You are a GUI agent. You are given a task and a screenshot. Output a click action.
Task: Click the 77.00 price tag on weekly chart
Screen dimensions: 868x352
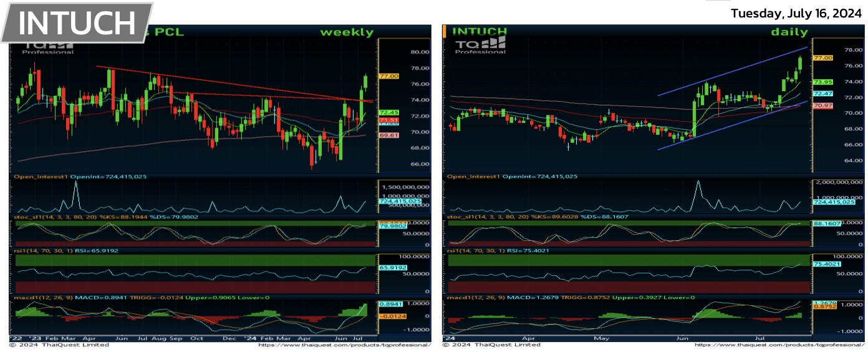pyautogui.click(x=389, y=76)
